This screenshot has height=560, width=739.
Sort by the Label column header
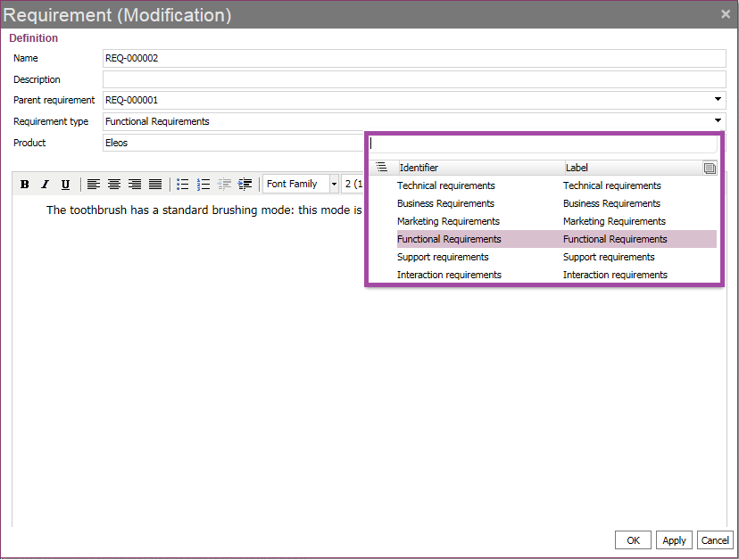[x=633, y=168]
